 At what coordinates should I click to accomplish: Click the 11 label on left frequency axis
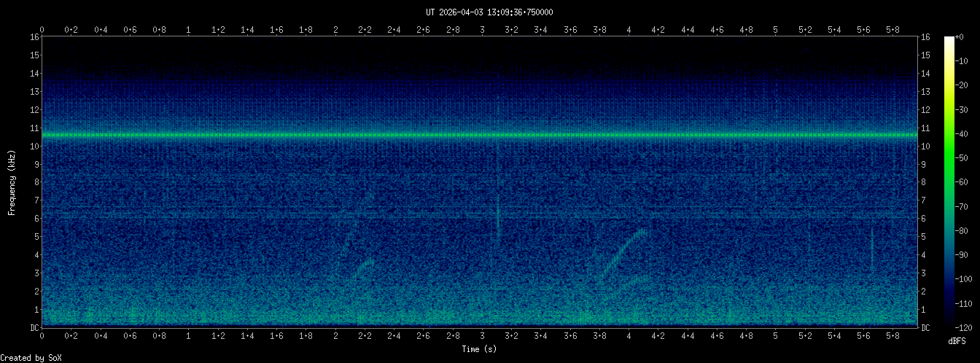(34, 128)
